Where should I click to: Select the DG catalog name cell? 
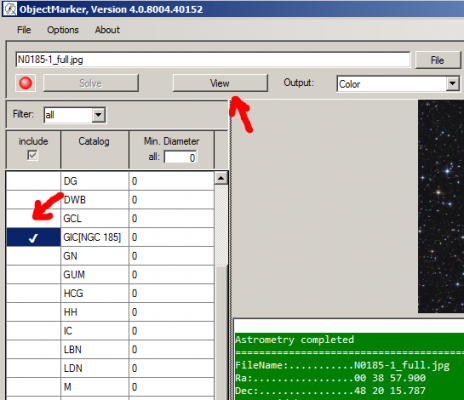coord(95,181)
